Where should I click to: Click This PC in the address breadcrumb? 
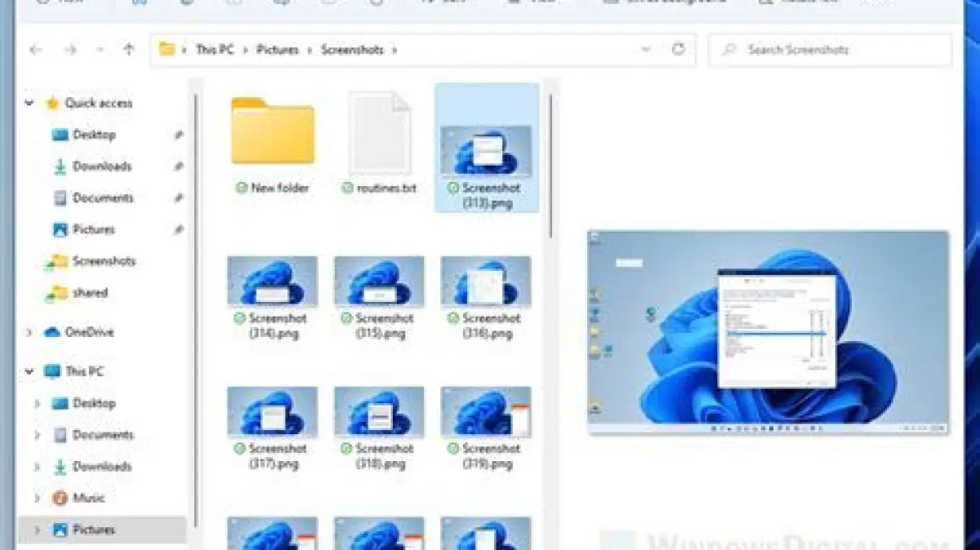click(x=214, y=50)
